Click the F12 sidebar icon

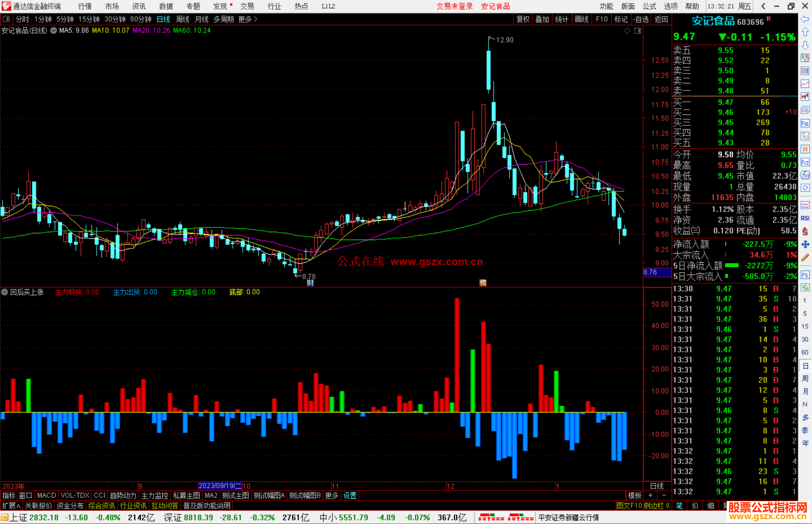coord(805,162)
